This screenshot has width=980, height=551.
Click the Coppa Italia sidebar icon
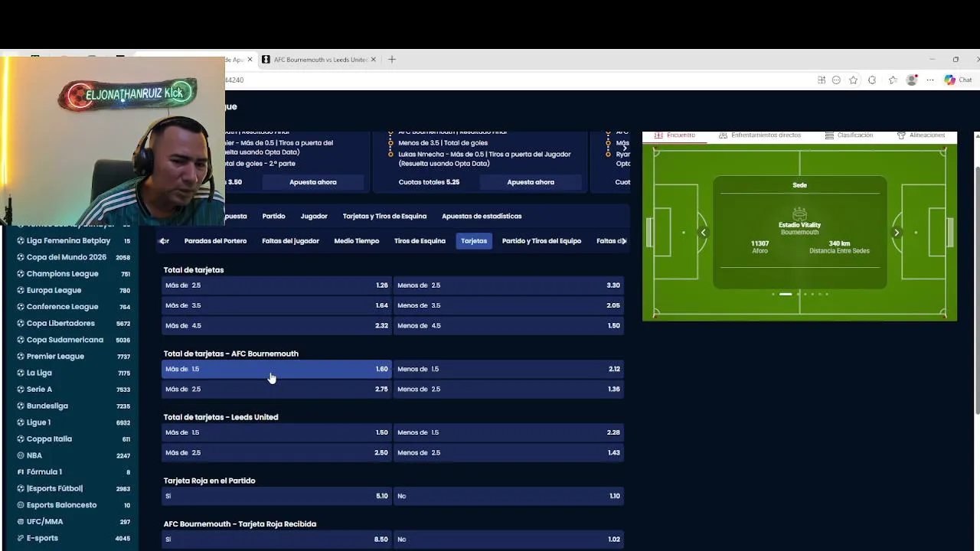[x=21, y=439]
